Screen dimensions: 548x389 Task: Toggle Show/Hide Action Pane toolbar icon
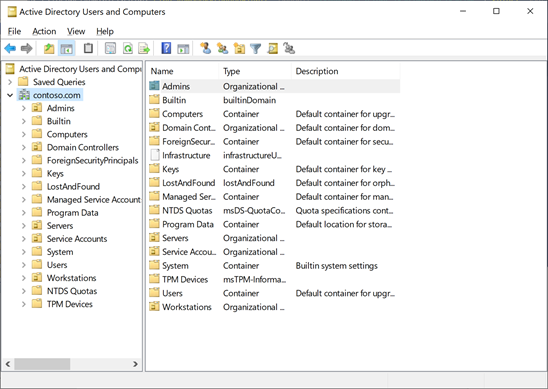183,48
